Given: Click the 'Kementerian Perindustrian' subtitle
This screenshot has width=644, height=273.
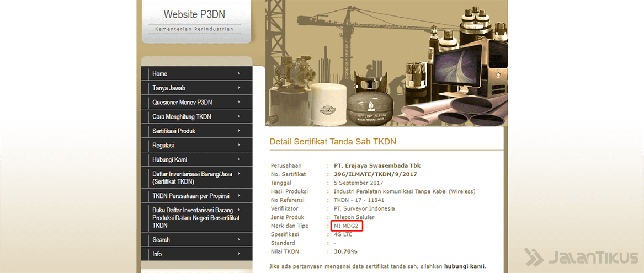Looking at the screenshot, I should click(194, 29).
